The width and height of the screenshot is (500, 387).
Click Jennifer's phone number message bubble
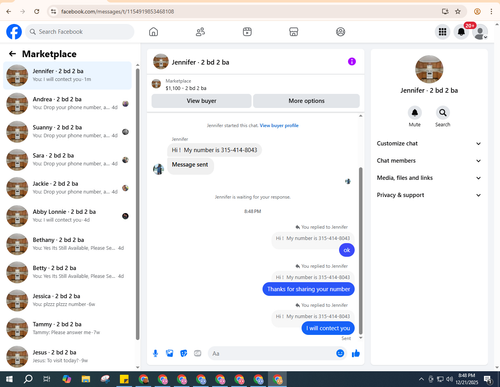click(214, 150)
